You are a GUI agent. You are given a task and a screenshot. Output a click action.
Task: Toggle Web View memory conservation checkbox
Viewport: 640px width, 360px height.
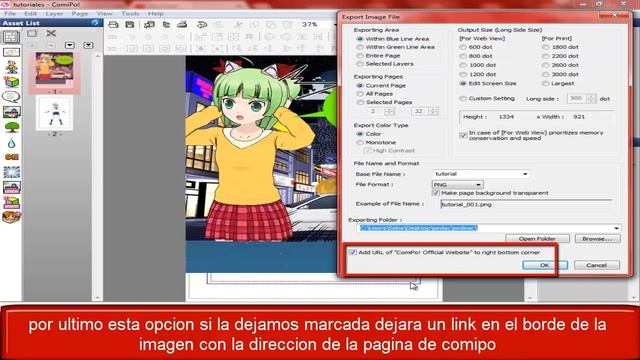coord(463,135)
